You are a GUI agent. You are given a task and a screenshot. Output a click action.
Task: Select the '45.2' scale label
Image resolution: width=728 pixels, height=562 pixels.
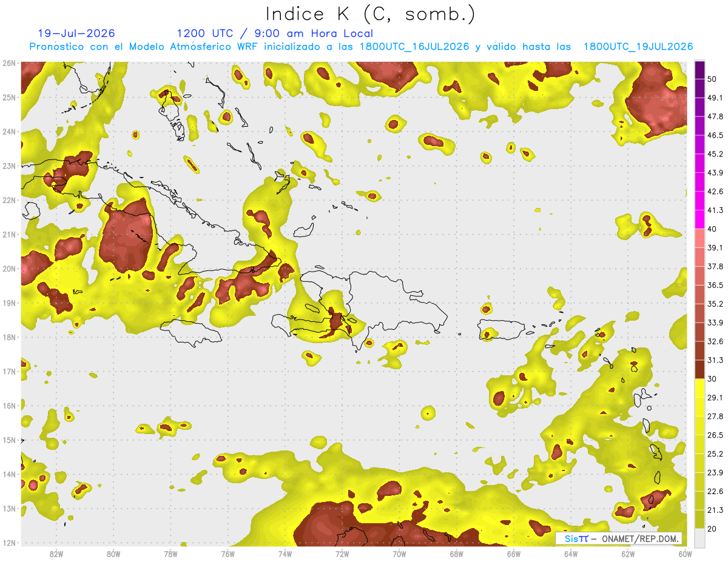(715, 154)
